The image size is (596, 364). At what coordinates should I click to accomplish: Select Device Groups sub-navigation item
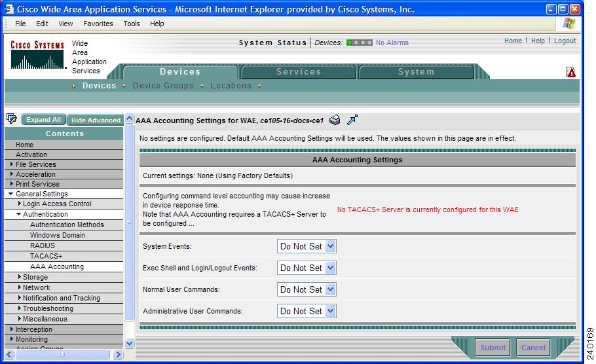pyautogui.click(x=163, y=86)
